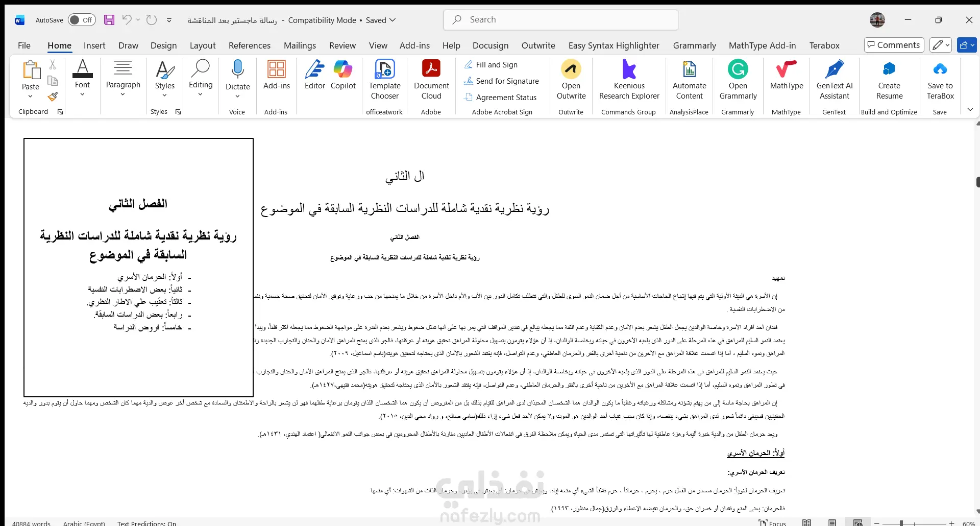
Task: Switch to the Review tab
Action: [342, 45]
